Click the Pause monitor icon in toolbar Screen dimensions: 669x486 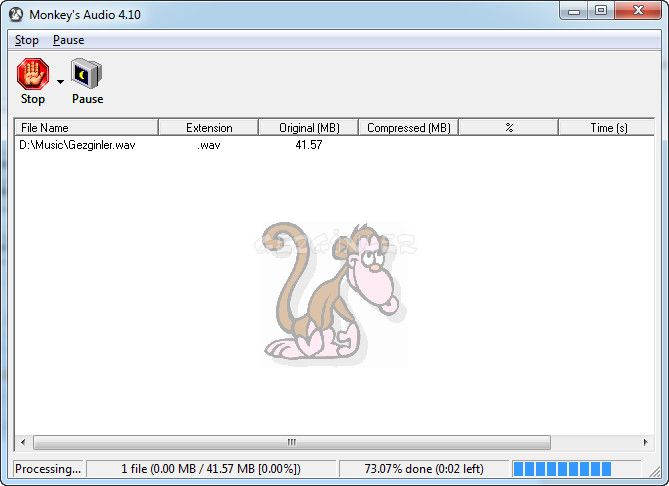click(x=87, y=73)
